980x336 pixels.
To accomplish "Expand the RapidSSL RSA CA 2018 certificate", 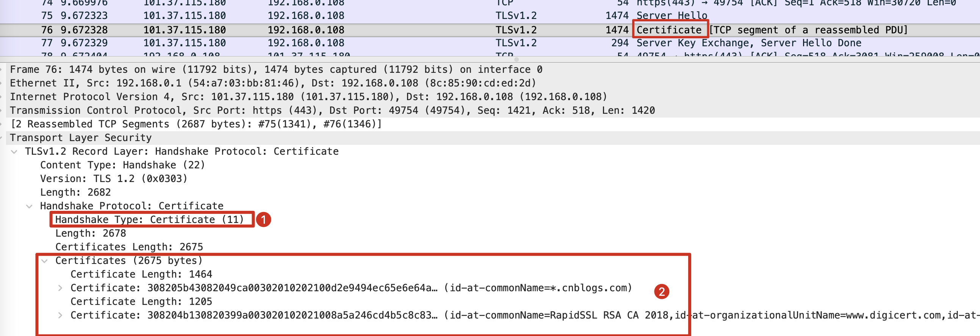I will point(60,316).
